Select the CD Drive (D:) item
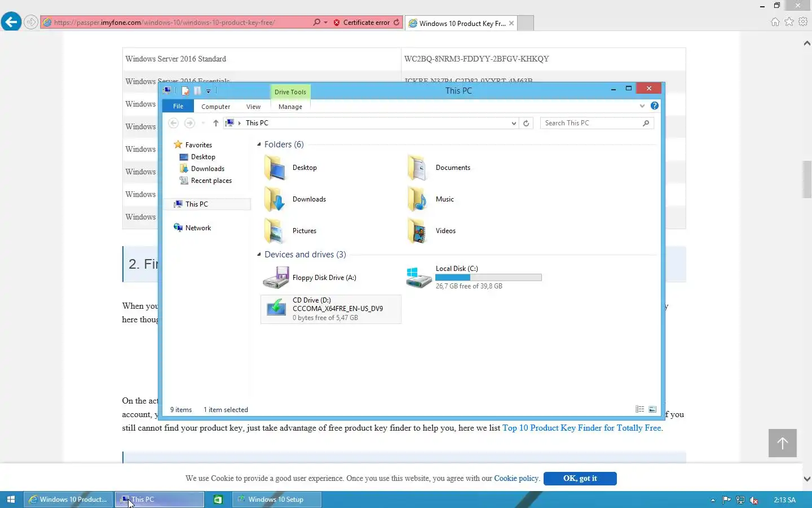 tap(331, 309)
